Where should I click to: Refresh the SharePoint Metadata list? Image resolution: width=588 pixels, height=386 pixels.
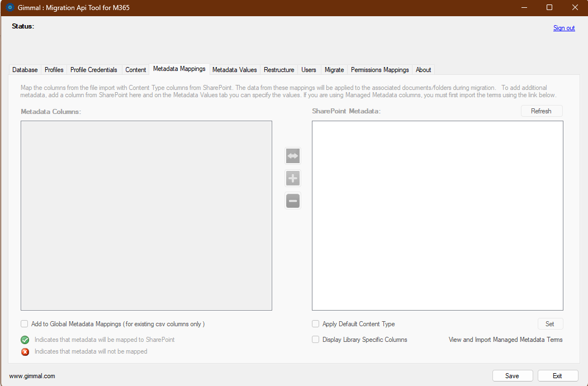click(541, 111)
